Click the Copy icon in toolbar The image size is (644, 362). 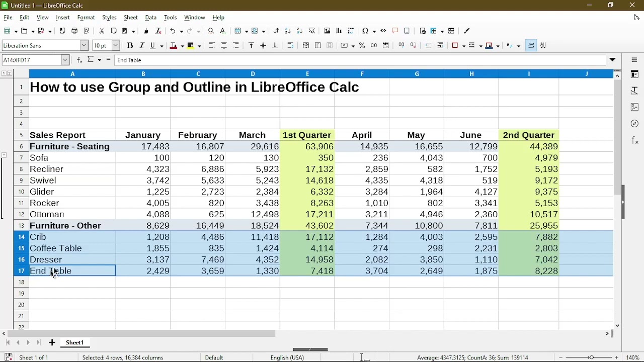tap(114, 31)
